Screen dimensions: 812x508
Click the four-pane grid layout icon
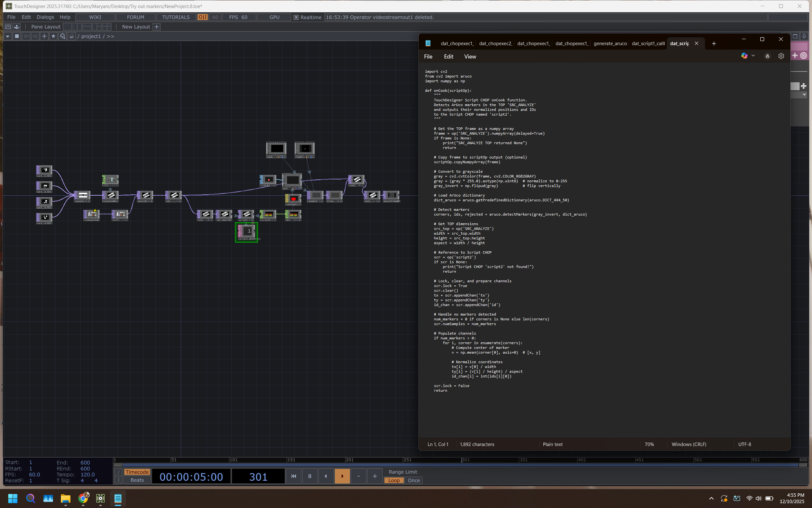point(107,27)
